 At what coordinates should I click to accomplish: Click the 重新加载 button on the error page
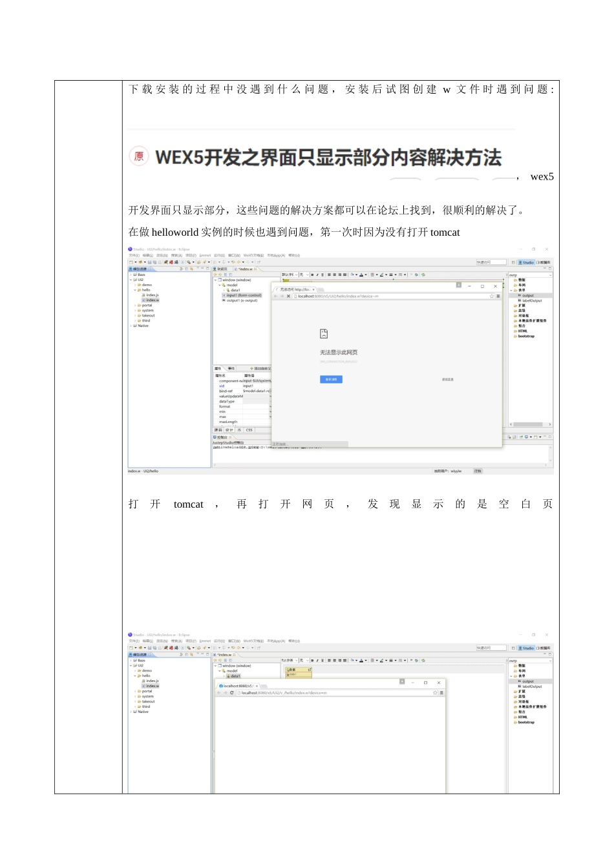point(331,379)
